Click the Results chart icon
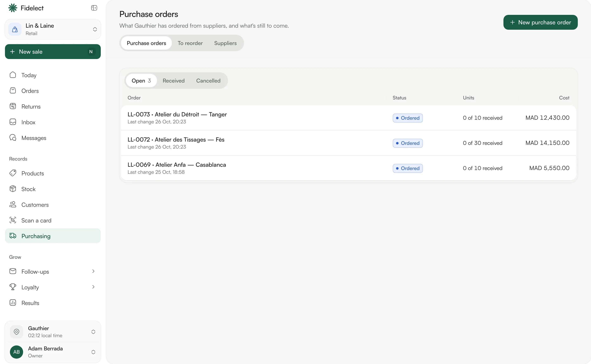Image resolution: width=591 pixels, height=364 pixels. click(x=13, y=302)
